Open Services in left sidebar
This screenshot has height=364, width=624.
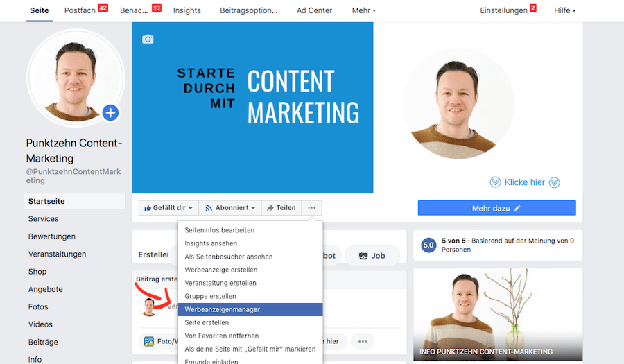(44, 219)
